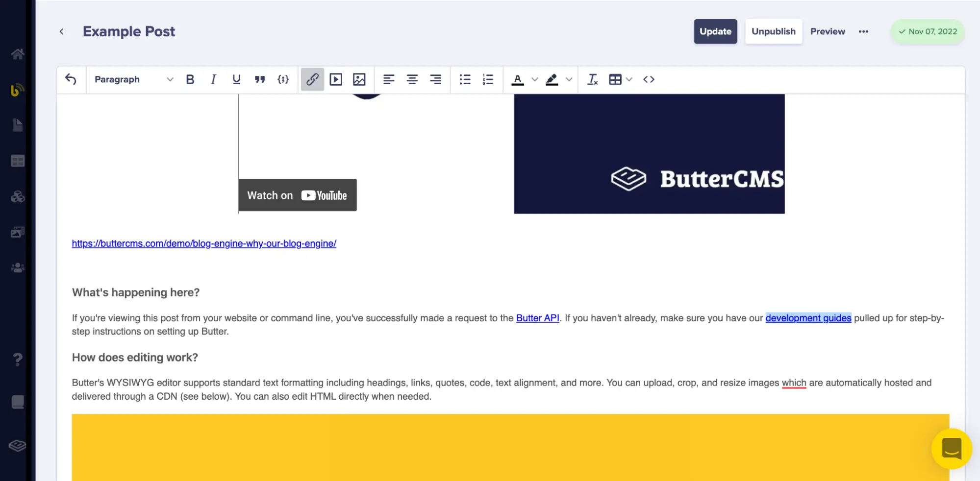Screen dimensions: 980x481
Task: Click the insert image icon
Action: click(x=359, y=79)
